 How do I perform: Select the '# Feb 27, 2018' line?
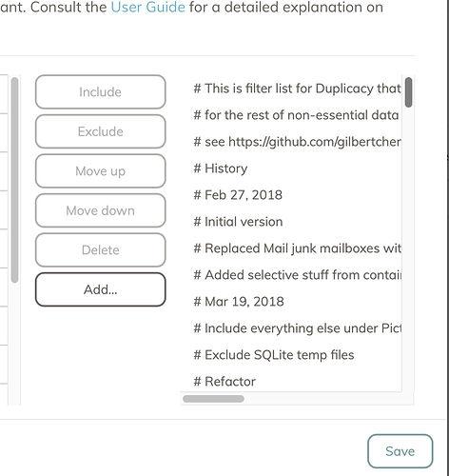[238, 195]
